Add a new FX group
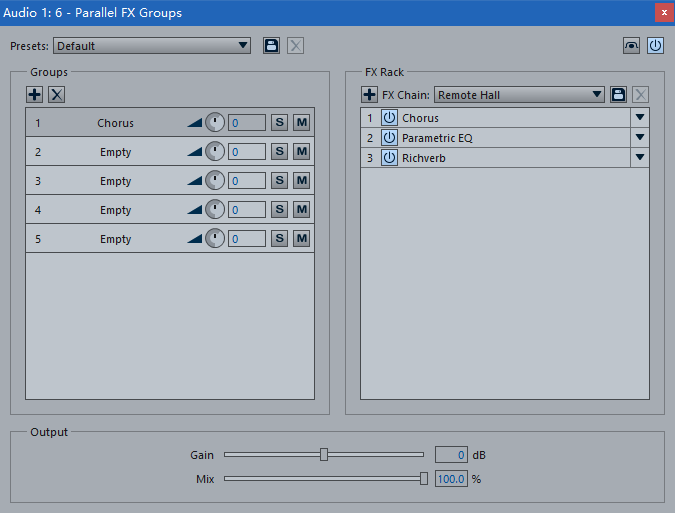Image resolution: width=675 pixels, height=513 pixels. click(x=35, y=95)
